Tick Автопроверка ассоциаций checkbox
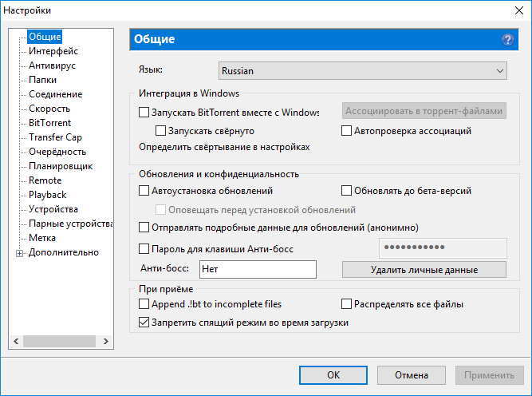 (347, 130)
